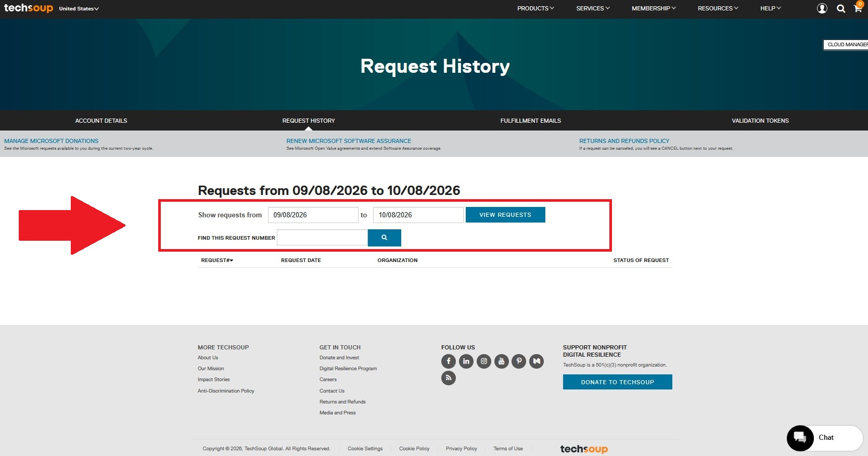Expand the Products menu
The height and width of the screenshot is (456, 868).
(x=535, y=8)
